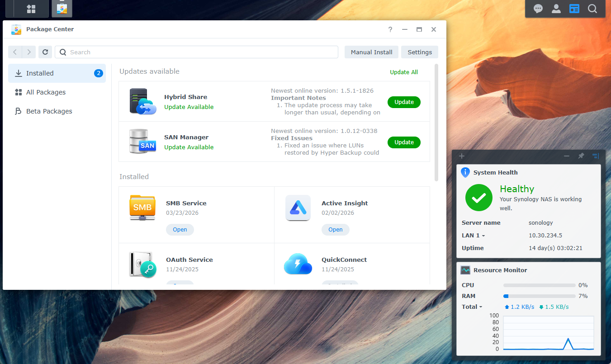Screen dimensions: 611x364
Task: Click the SAN Manager package name
Action: tap(186, 137)
